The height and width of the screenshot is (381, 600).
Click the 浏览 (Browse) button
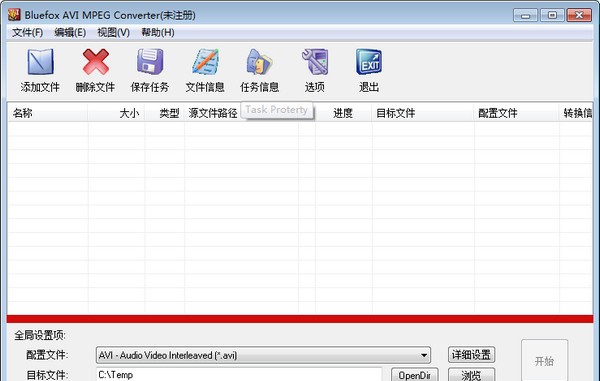point(471,375)
